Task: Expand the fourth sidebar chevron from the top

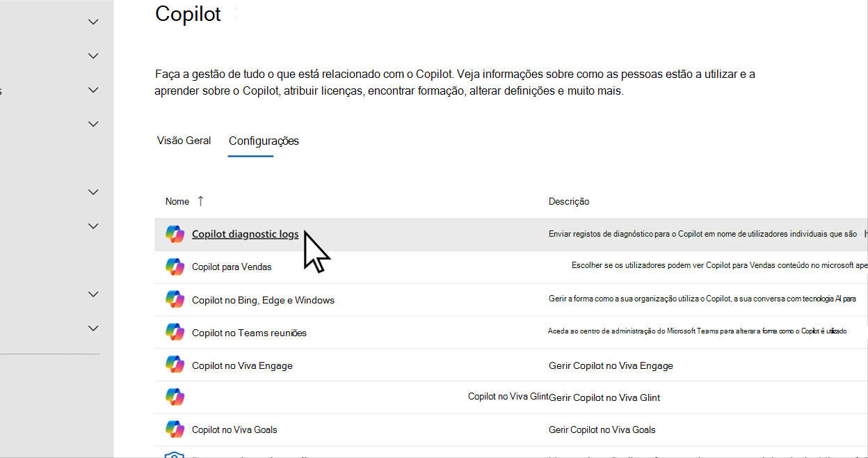Action: click(x=93, y=124)
